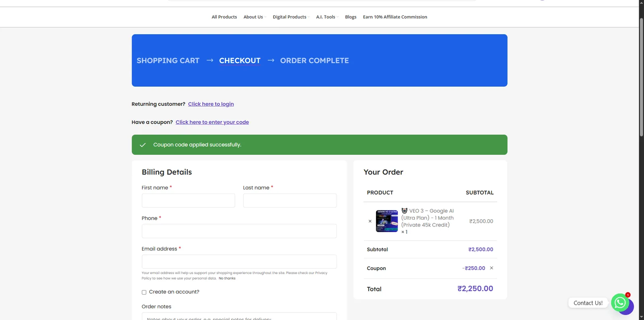This screenshot has height=320, width=644.
Task: Focus the Email address field
Action: tap(239, 262)
